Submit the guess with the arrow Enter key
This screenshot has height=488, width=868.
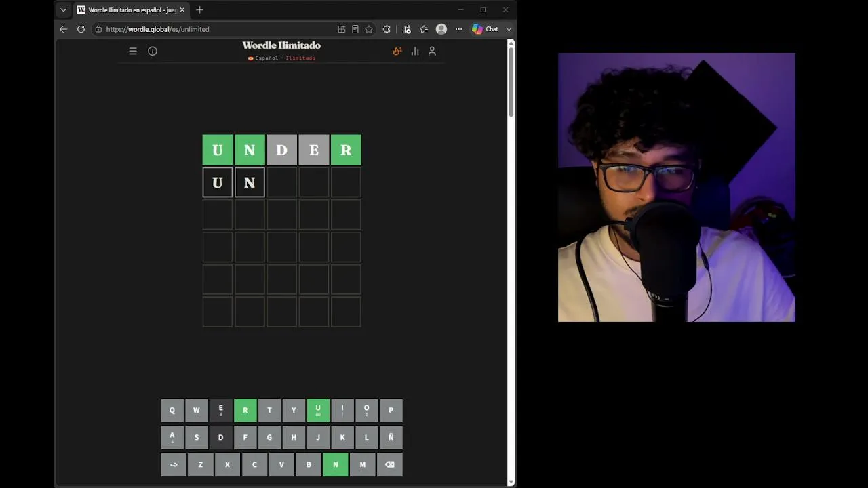pos(174,465)
